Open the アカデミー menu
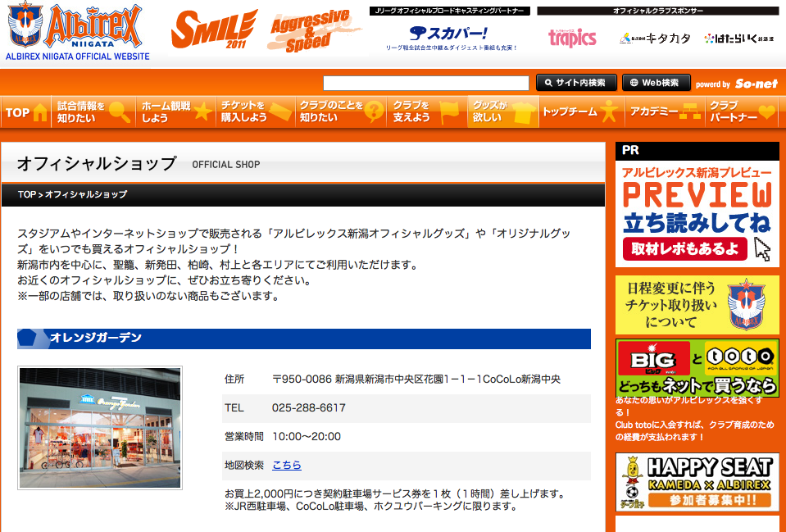Screen dimensions: 786x532 pyautogui.click(x=666, y=111)
